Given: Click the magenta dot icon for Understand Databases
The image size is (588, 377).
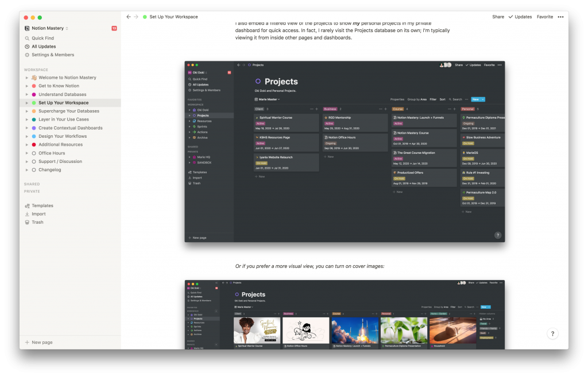Looking at the screenshot, I should pyautogui.click(x=34, y=95).
